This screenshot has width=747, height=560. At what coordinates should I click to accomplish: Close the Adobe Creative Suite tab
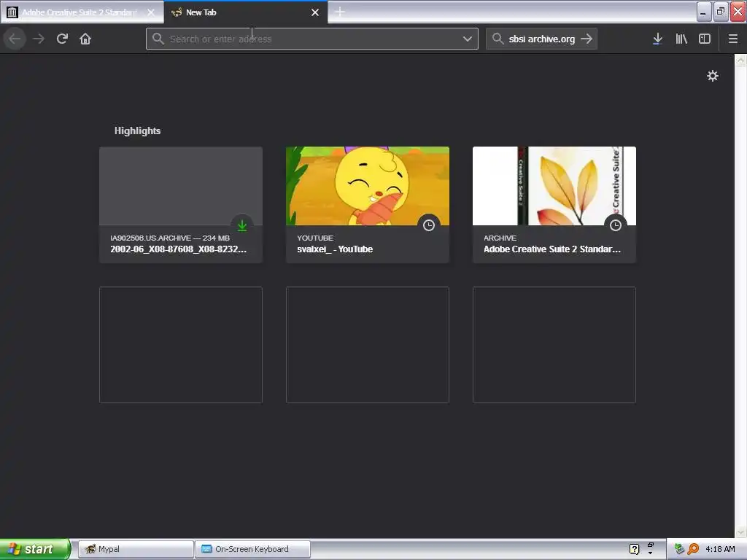(x=151, y=12)
